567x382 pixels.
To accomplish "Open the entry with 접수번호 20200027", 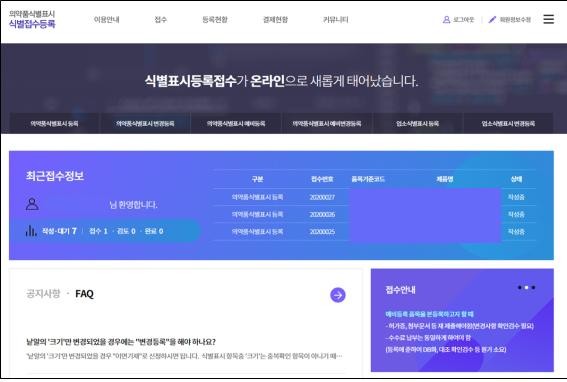I will coord(374,197).
